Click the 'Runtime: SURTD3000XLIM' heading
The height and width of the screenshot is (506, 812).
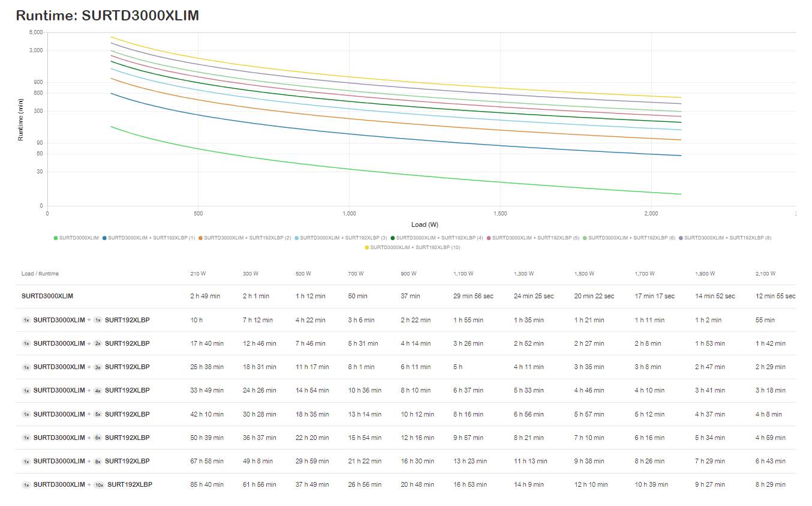107,16
